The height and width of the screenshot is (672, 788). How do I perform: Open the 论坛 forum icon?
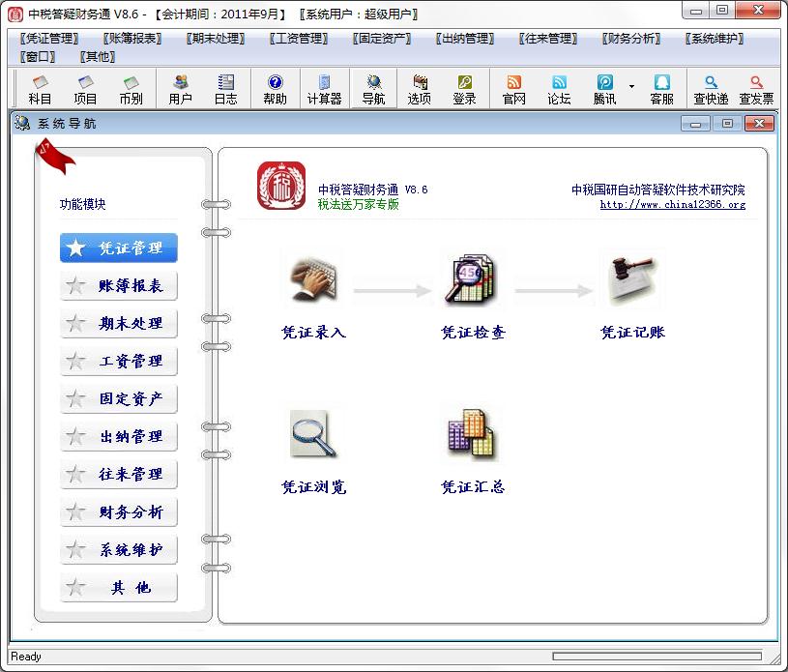point(559,90)
